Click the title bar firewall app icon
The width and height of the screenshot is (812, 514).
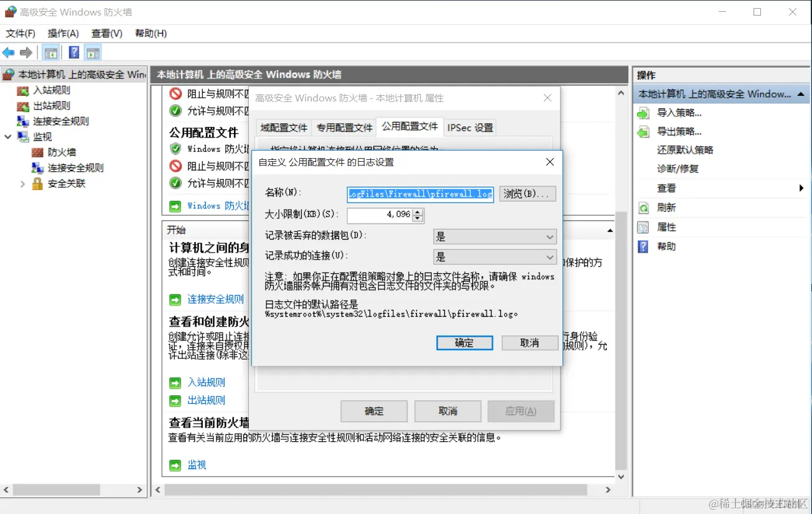pos(11,12)
